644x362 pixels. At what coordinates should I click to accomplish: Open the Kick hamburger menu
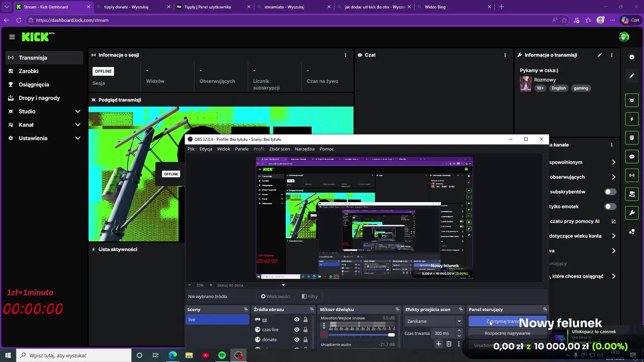(x=12, y=37)
